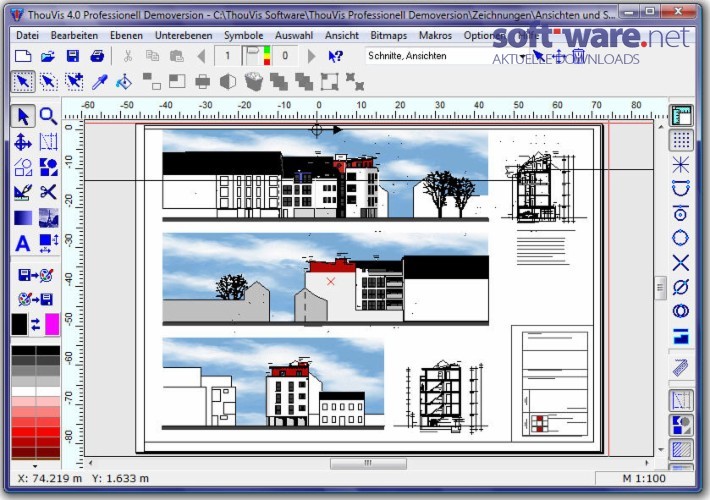This screenshot has height=500, width=710.
Task: Select the zoom magnifier tool
Action: (48, 116)
